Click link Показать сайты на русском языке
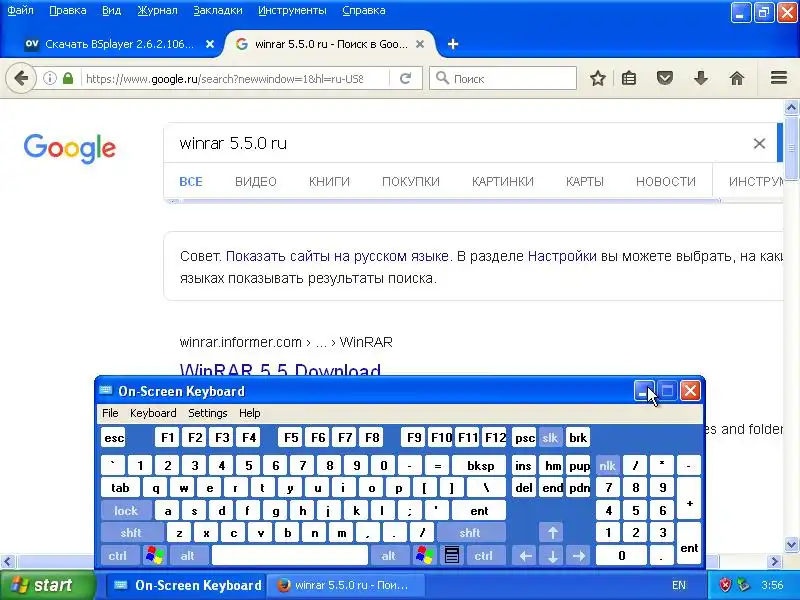The width and height of the screenshot is (800, 600). [337, 256]
